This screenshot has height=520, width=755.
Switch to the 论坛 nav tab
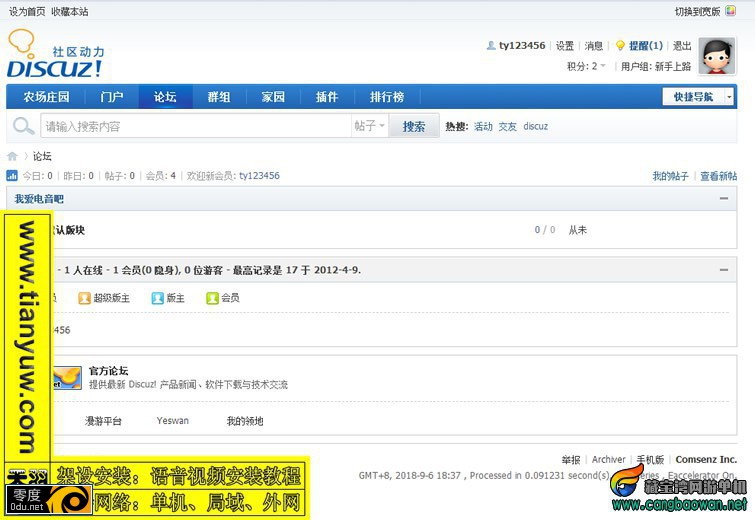pos(166,97)
